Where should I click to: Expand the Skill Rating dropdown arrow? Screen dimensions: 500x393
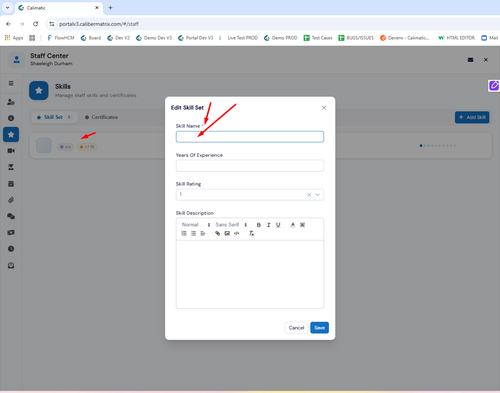[x=318, y=195]
